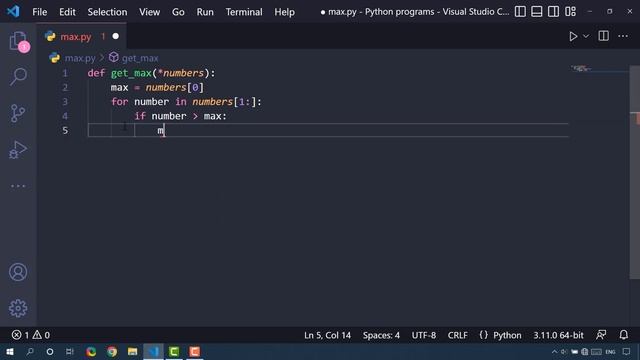Open the Selection menu
The height and width of the screenshot is (360, 640).
107,12
